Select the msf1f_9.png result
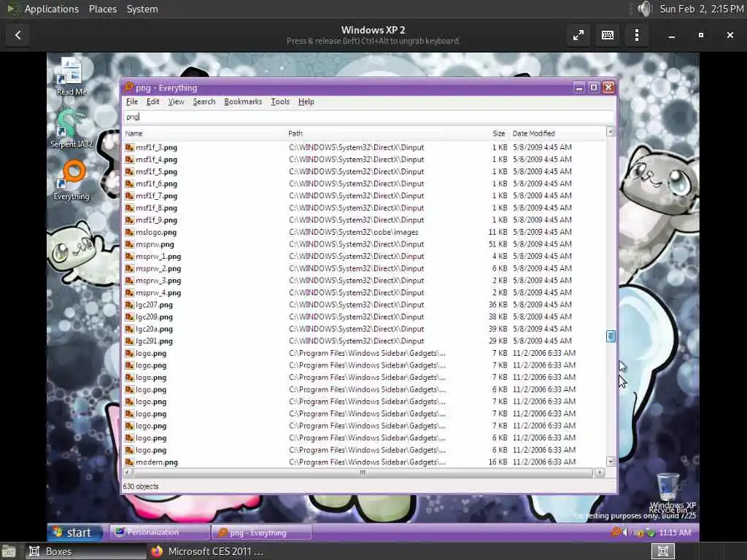 (156, 220)
